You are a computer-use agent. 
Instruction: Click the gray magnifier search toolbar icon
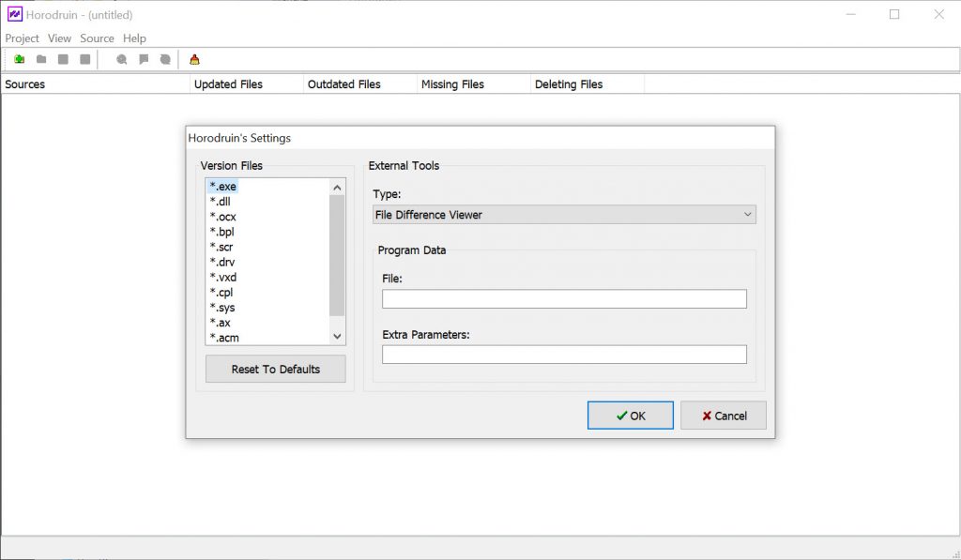(x=121, y=59)
